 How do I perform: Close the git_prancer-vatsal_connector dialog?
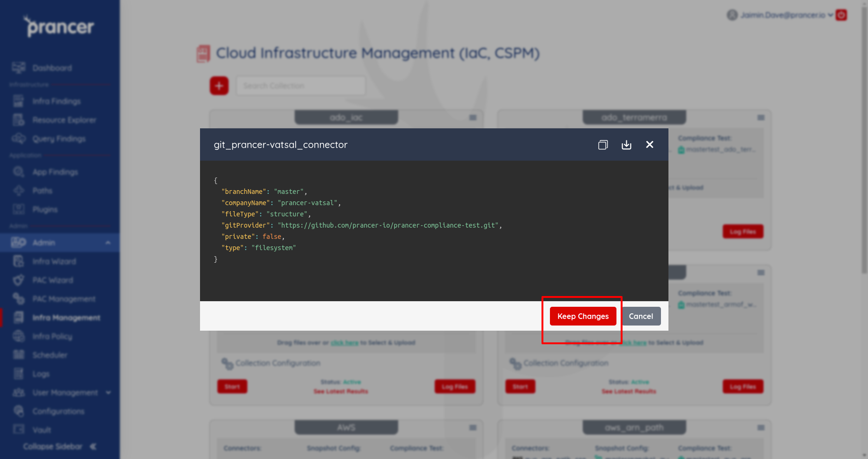pyautogui.click(x=650, y=145)
